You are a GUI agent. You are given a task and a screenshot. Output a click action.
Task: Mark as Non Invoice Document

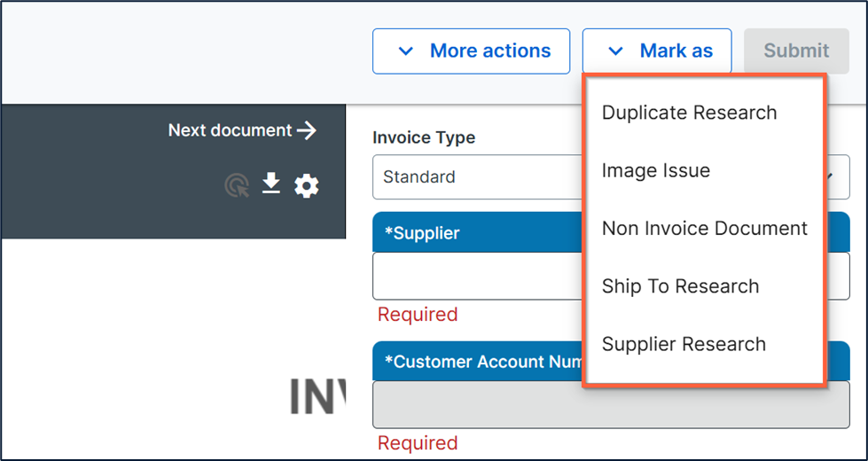click(705, 228)
